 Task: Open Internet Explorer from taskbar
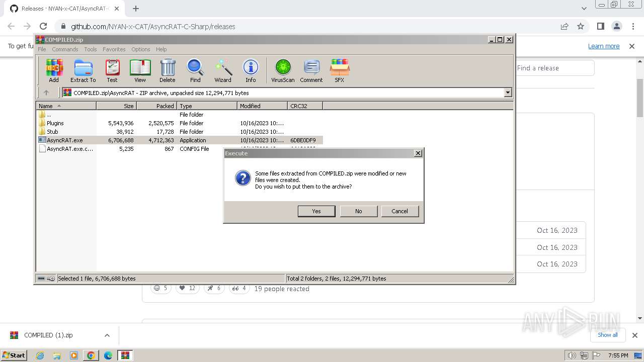40,355
